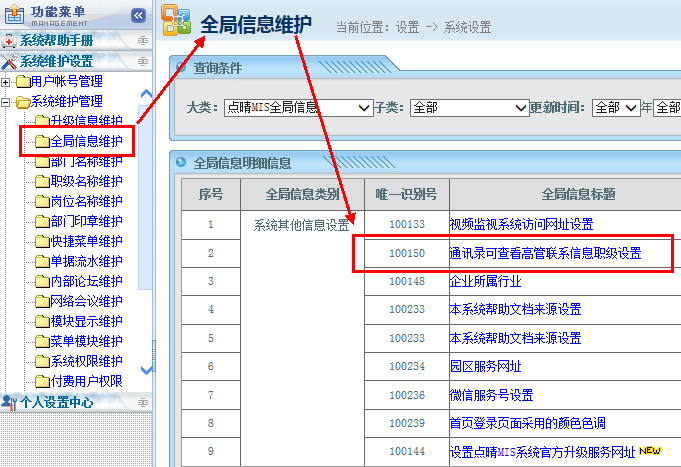The height and width of the screenshot is (467, 681).
Task: Click the round icon beside 查询条件 heading
Action: 181,68
